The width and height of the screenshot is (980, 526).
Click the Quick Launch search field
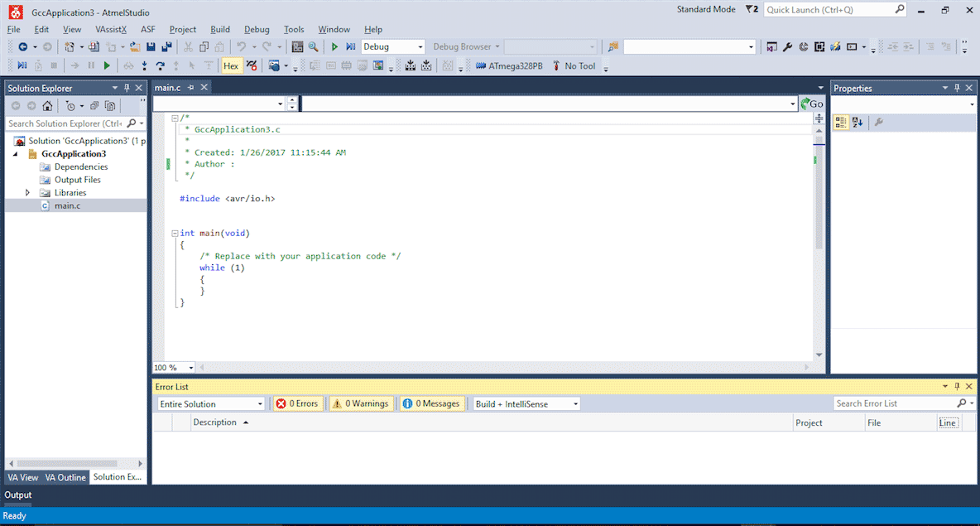tap(829, 10)
